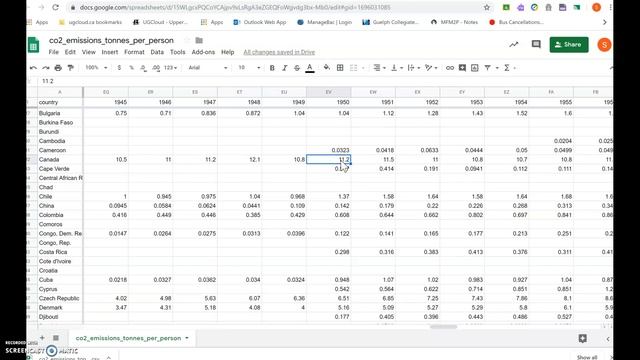
Task: Click the Redo icon
Action: pos(46,68)
